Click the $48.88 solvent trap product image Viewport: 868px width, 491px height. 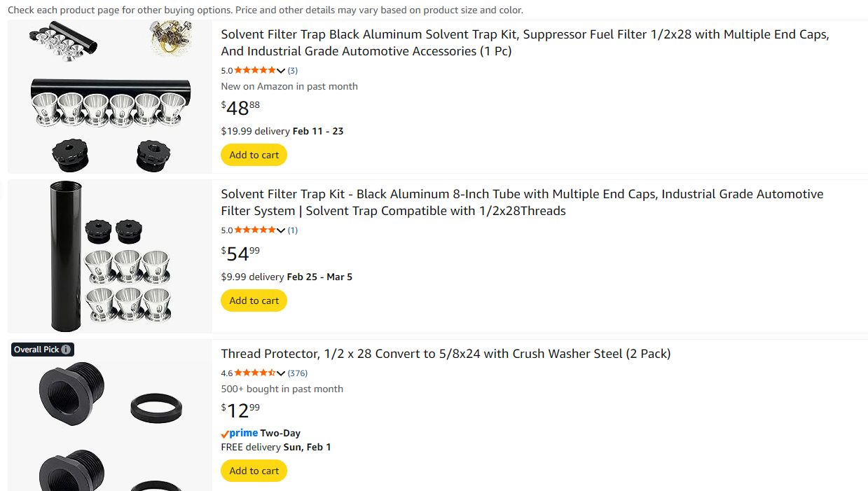tap(110, 97)
